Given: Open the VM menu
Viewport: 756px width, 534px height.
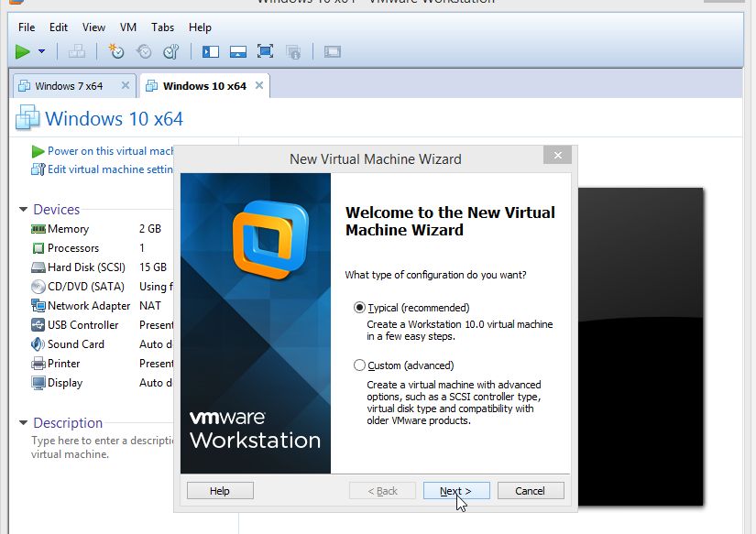Looking at the screenshot, I should tap(127, 27).
